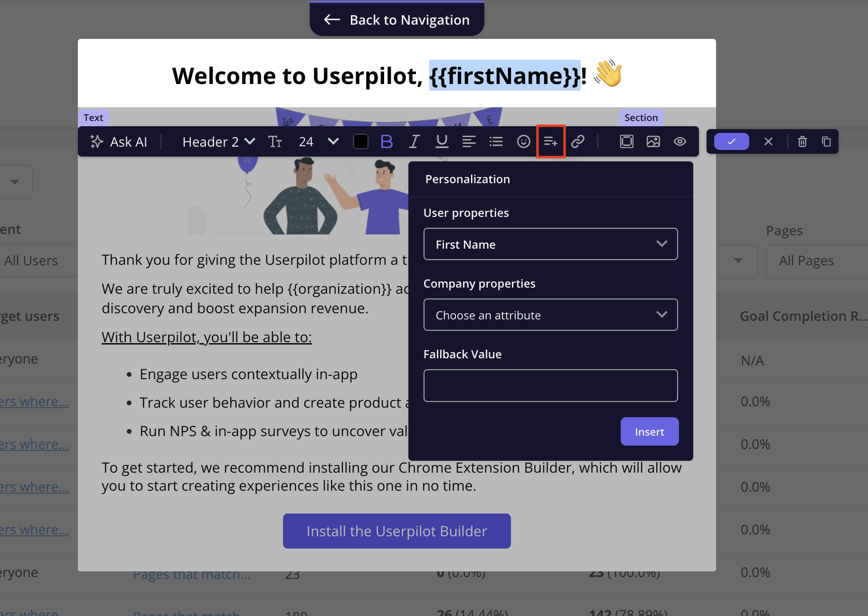Screen dimensions: 868x616
Task: Open the font size 24 dropdown
Action: coord(319,141)
